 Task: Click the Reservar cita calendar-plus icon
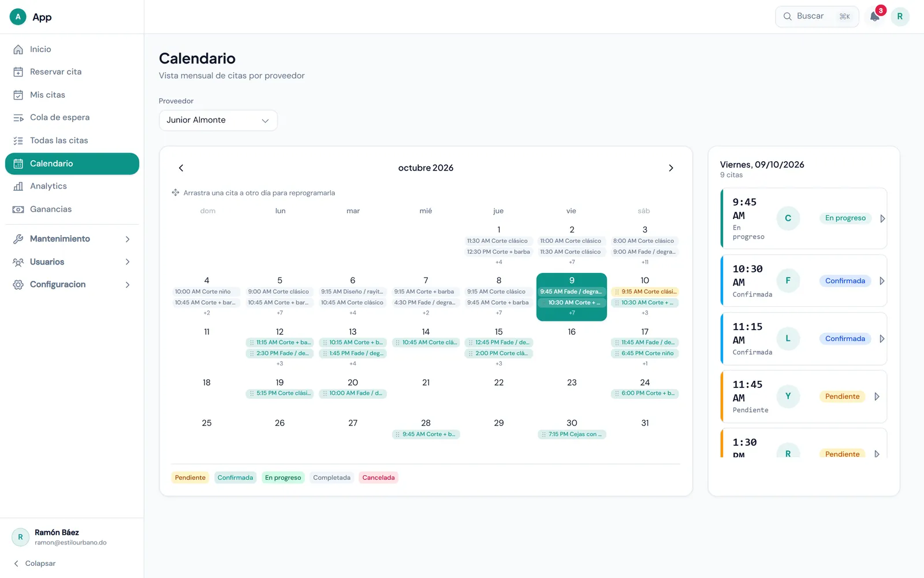coord(18,72)
